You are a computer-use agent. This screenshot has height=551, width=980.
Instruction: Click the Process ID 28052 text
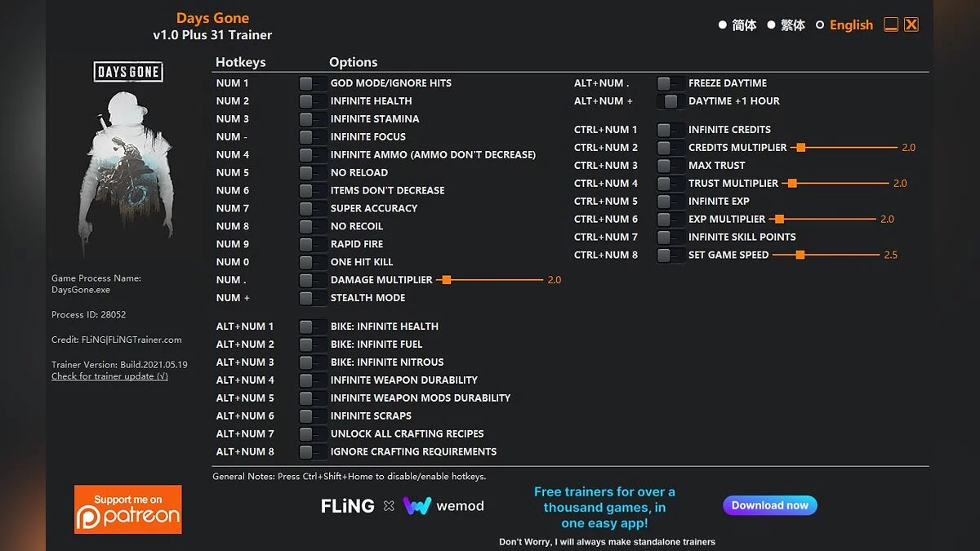(x=88, y=314)
